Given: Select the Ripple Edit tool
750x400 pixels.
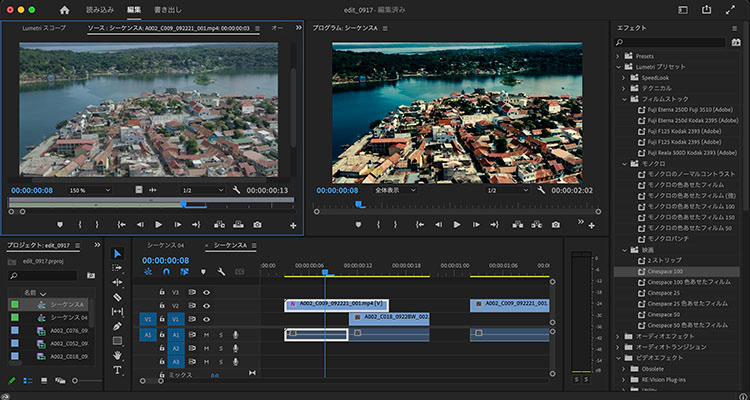Looking at the screenshot, I should pyautogui.click(x=118, y=282).
